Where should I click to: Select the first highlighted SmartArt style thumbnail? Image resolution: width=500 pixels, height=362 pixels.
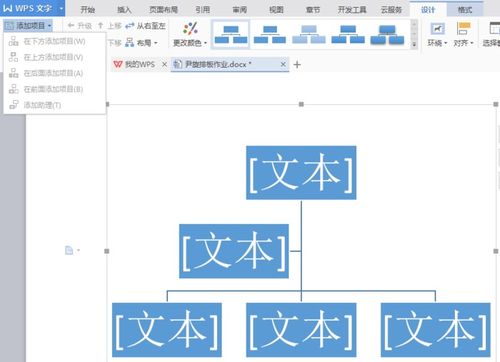(231, 34)
